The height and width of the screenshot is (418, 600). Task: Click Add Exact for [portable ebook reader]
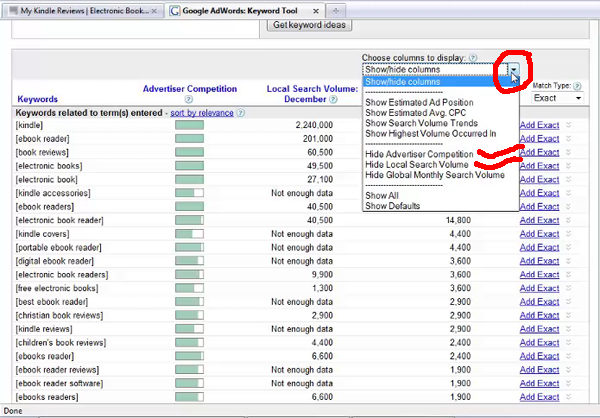[x=539, y=248]
